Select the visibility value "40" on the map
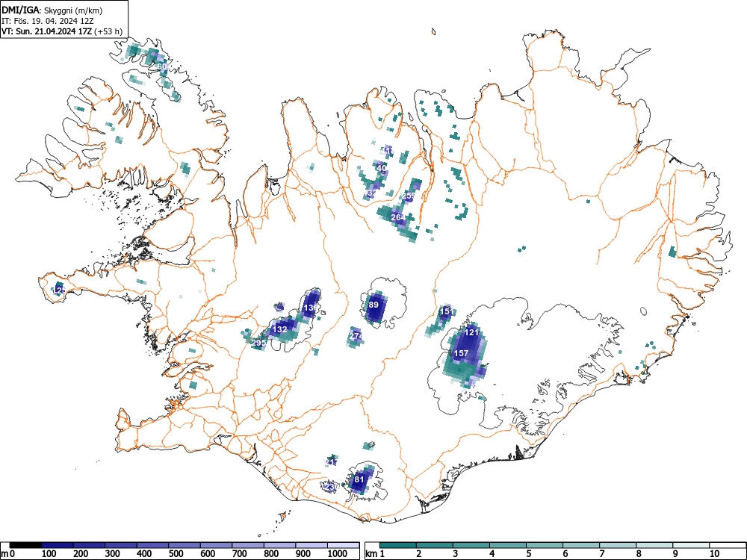 pos(382,168)
